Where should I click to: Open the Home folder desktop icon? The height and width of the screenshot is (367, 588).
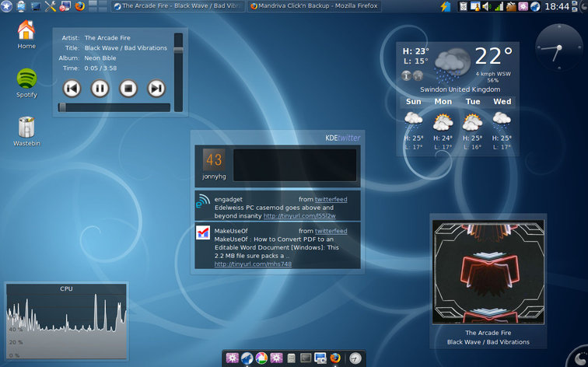point(26,34)
